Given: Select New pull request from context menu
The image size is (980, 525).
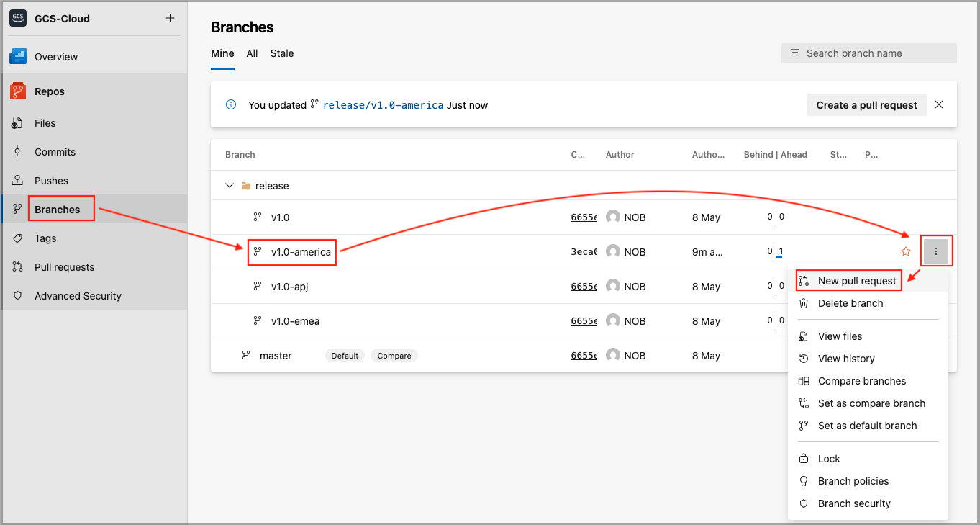Looking at the screenshot, I should [x=856, y=281].
